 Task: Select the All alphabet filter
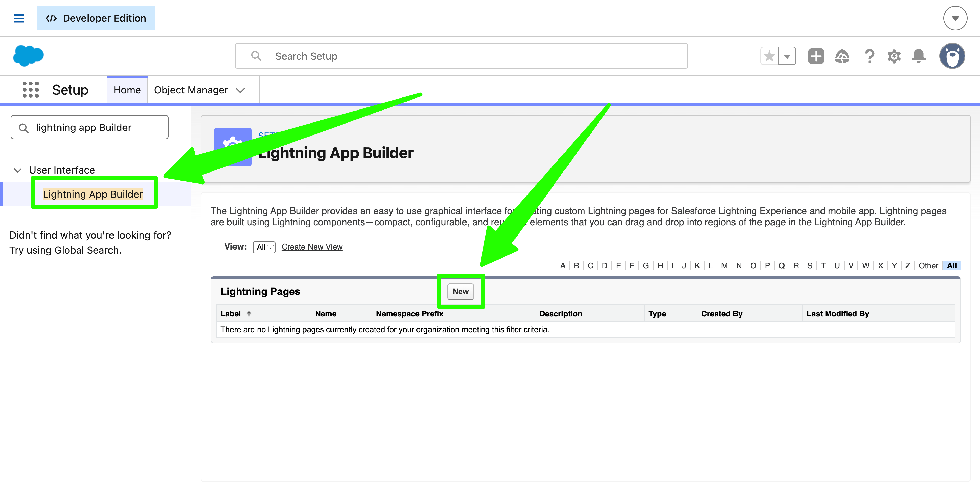(951, 265)
